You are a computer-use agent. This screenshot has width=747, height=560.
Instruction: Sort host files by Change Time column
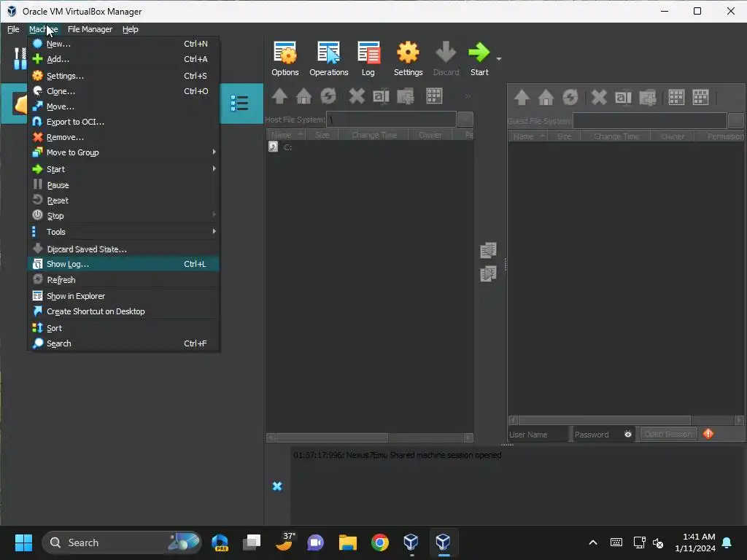coord(374,135)
